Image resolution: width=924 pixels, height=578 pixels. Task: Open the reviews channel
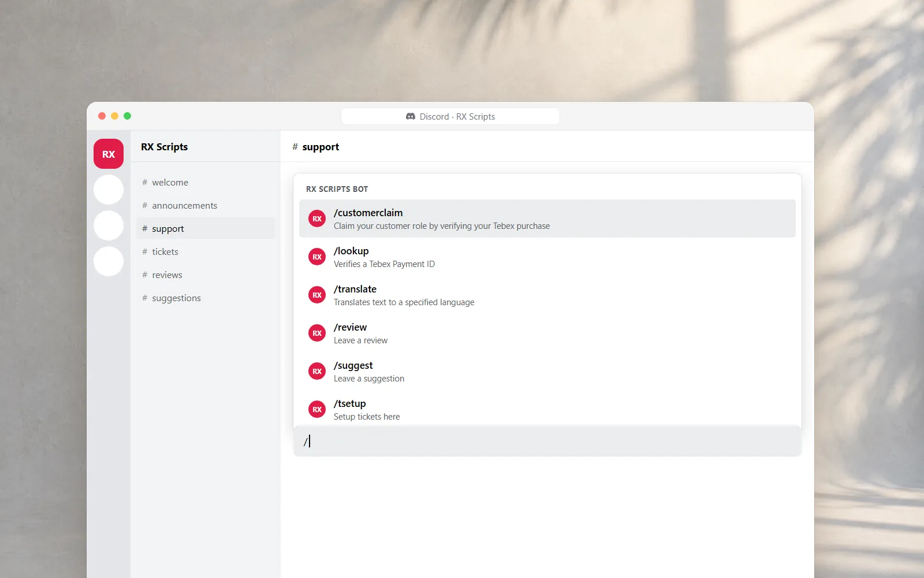[206, 275]
